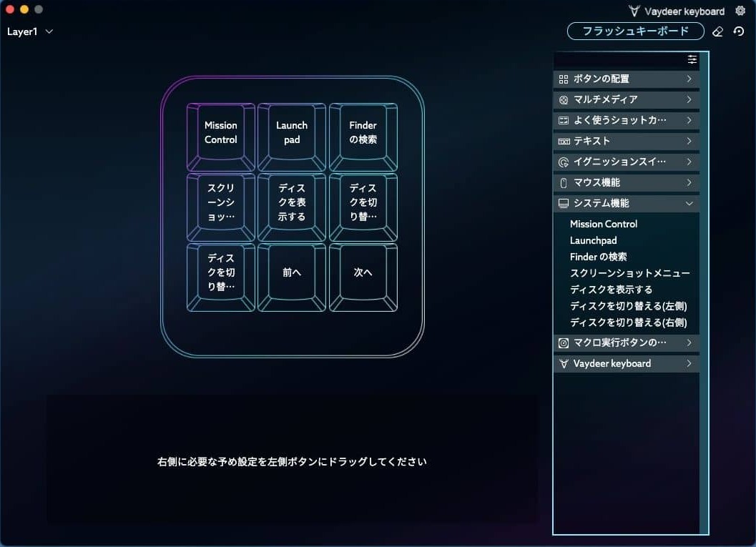
Task: Click the マクロ実行ボタンの… macro icon
Action: pos(563,343)
